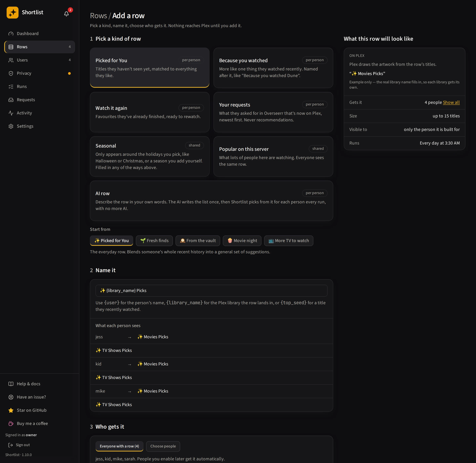
Task: Click the Sign out arrow icon
Action: tap(10, 445)
